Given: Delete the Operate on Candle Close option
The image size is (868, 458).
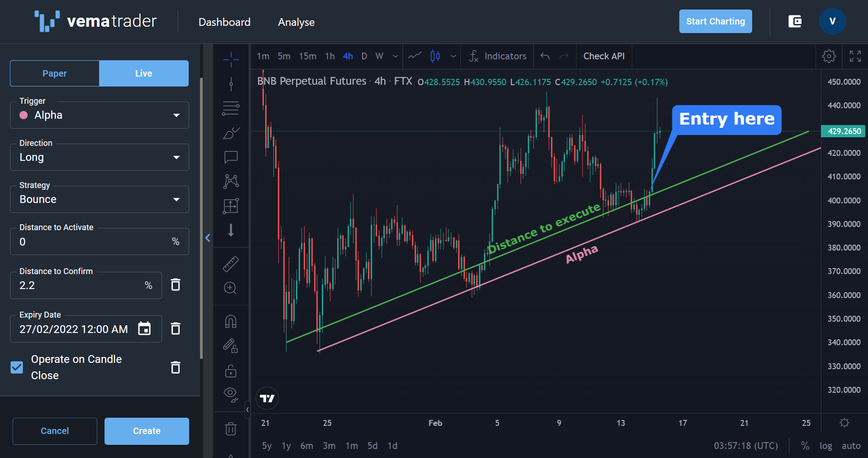Looking at the screenshot, I should 176,367.
